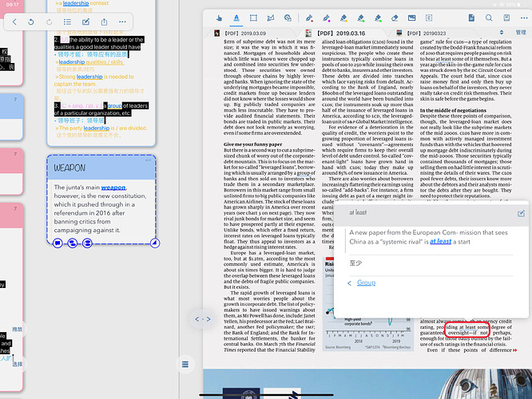Viewport: 532px width, 399px height.
Task: Add comment on the WEAPON card
Action: pyautogui.click(x=58, y=243)
